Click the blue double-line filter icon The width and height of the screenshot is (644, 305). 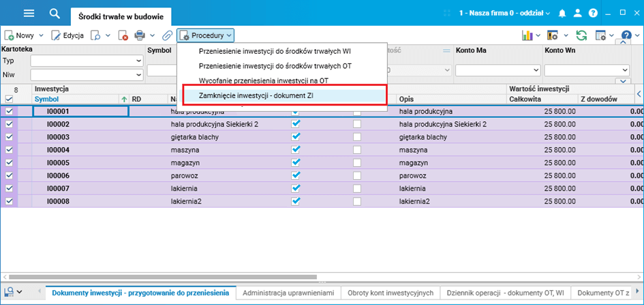[x=446, y=50]
